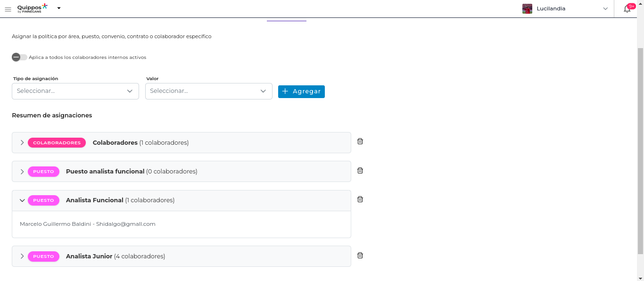The height and width of the screenshot is (281, 644).
Task: Select the Marcelo Guillermo Baldini entry
Action: click(x=88, y=224)
